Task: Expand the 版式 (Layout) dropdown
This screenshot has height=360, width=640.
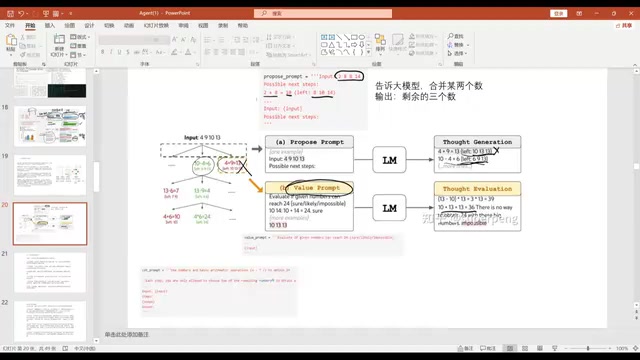Action: coord(80,37)
